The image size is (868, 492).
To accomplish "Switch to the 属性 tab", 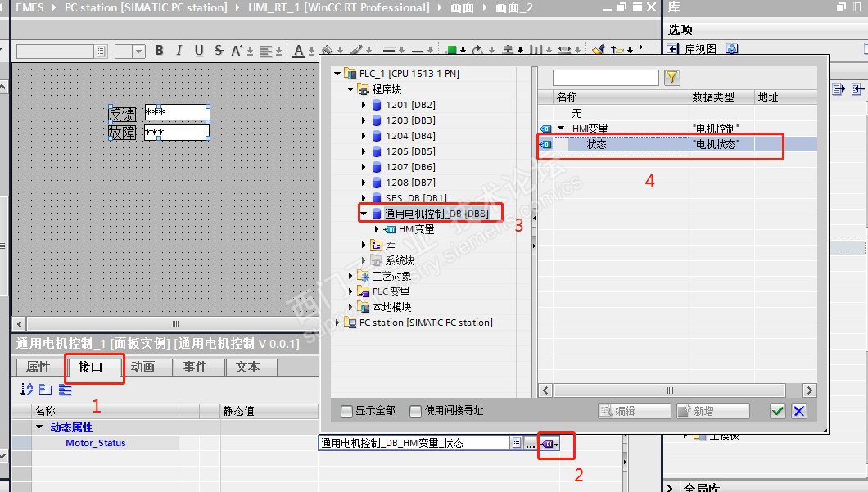I will (x=38, y=367).
